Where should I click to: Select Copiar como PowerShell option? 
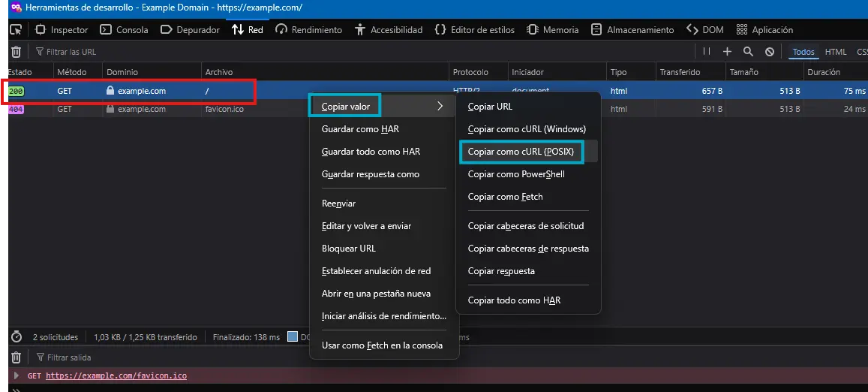pyautogui.click(x=516, y=174)
